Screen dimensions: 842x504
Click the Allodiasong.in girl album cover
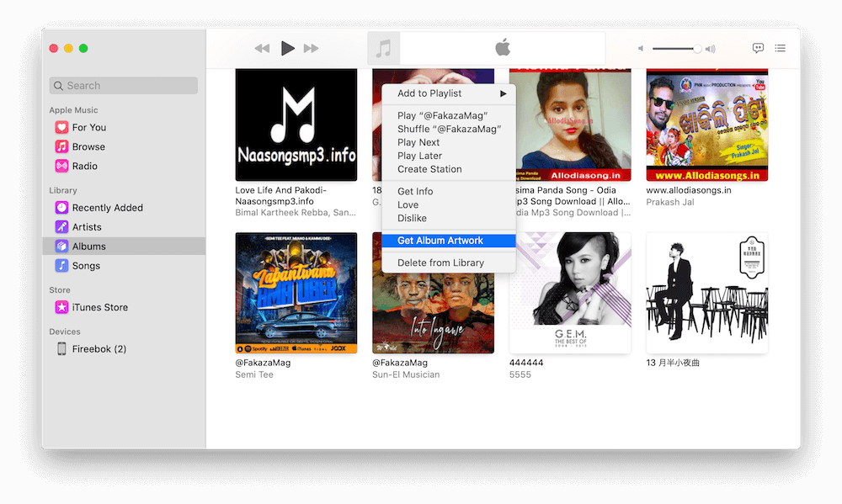(x=570, y=125)
